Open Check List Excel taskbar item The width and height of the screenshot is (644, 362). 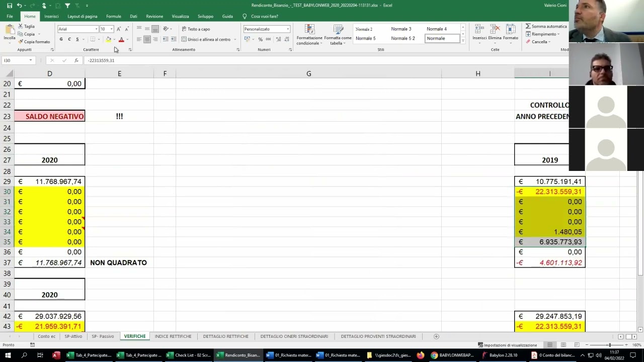(x=189, y=355)
